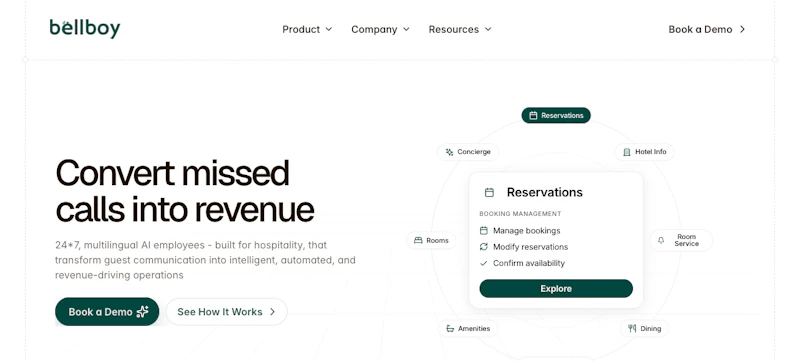Screen dimensions: 800x361
Task: Click Modify reservations item
Action: point(531,247)
